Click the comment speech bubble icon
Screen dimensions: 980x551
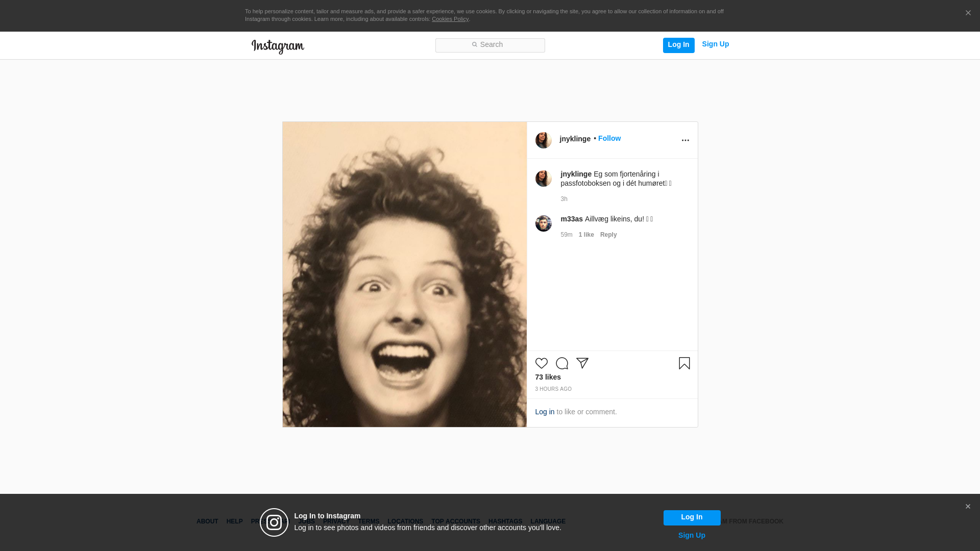click(561, 363)
